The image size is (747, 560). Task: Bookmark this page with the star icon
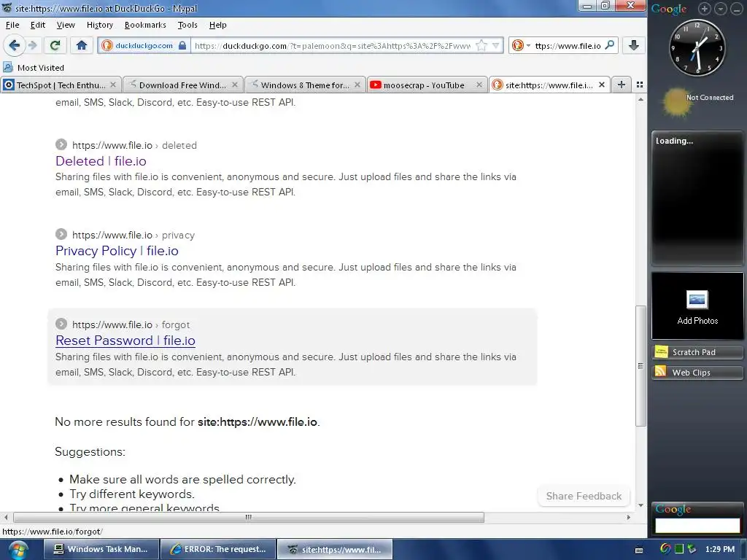pos(481,46)
